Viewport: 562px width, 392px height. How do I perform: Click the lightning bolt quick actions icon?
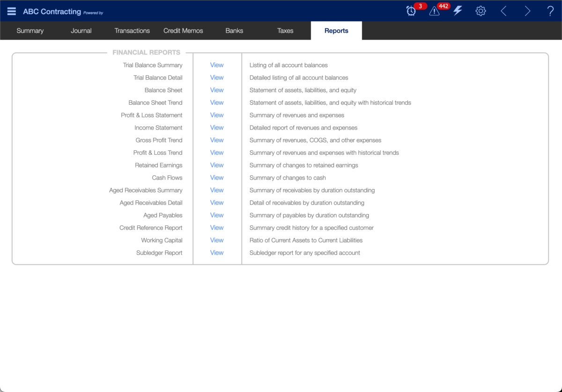(x=458, y=11)
